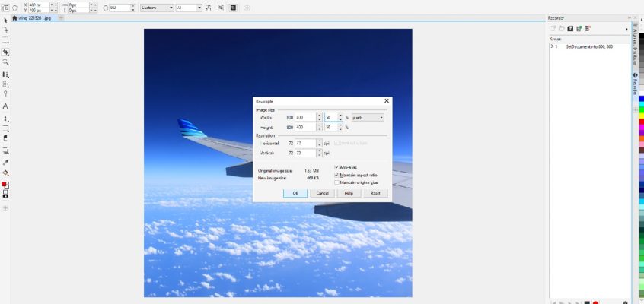Image resolution: width=644 pixels, height=304 pixels.
Task: Increase Width pixels using the stepper
Action: click(319, 116)
